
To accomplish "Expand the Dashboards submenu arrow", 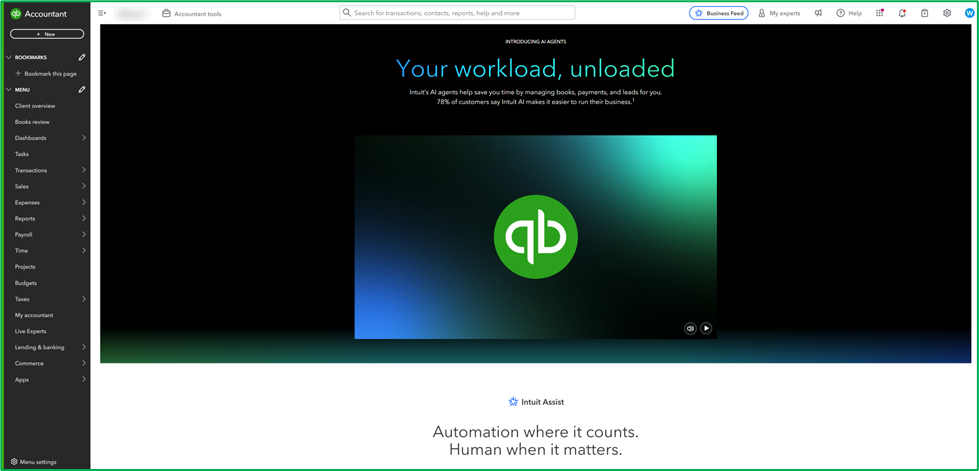I will click(x=84, y=138).
